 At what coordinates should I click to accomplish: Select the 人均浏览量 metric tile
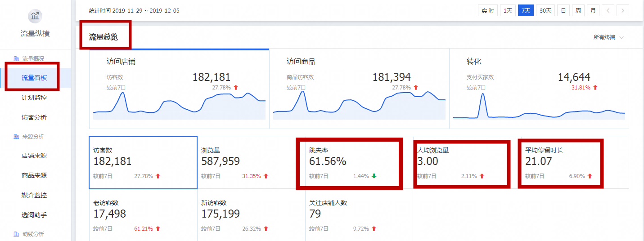(x=467, y=162)
